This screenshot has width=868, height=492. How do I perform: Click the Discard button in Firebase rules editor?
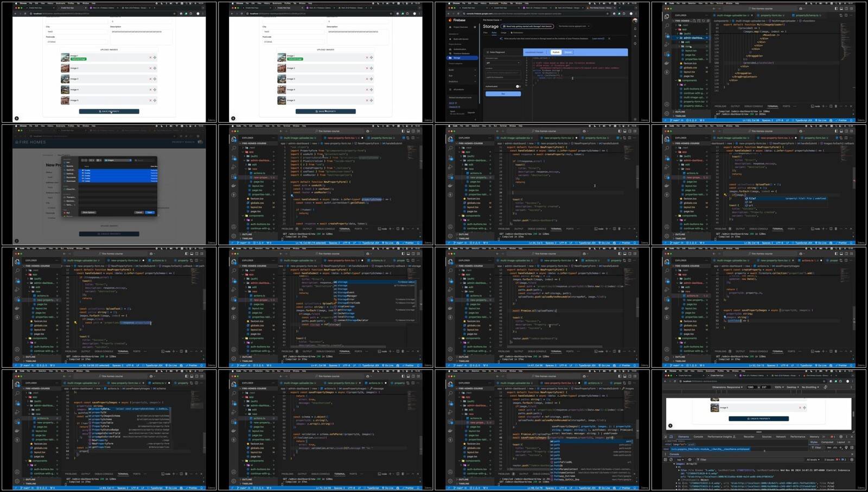point(568,52)
